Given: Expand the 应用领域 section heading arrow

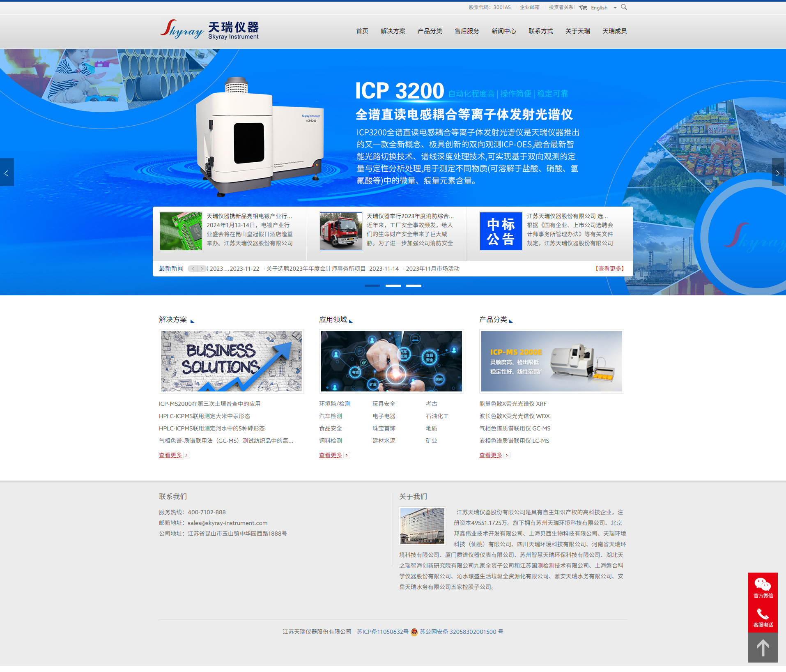Looking at the screenshot, I should coord(351,321).
